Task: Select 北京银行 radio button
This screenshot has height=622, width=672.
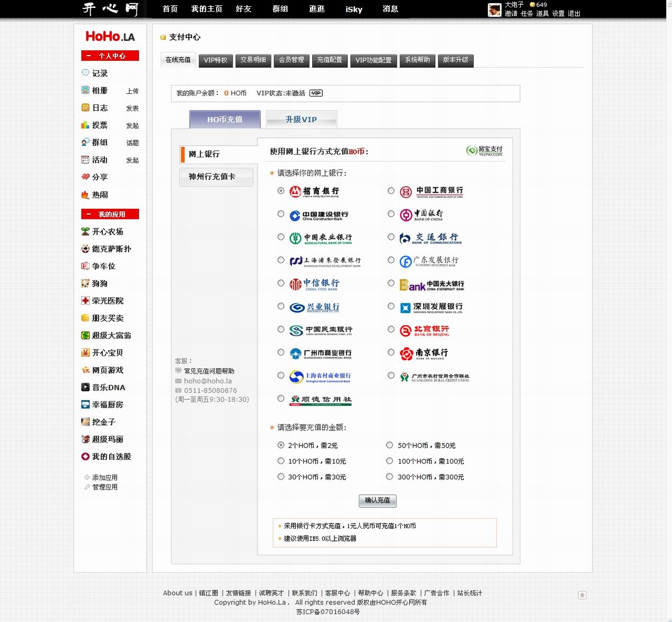Action: click(x=391, y=330)
